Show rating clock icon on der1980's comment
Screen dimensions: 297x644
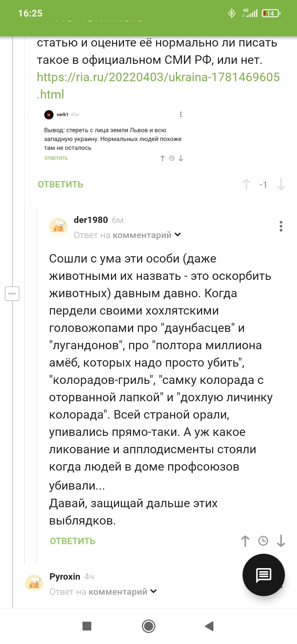[263, 541]
